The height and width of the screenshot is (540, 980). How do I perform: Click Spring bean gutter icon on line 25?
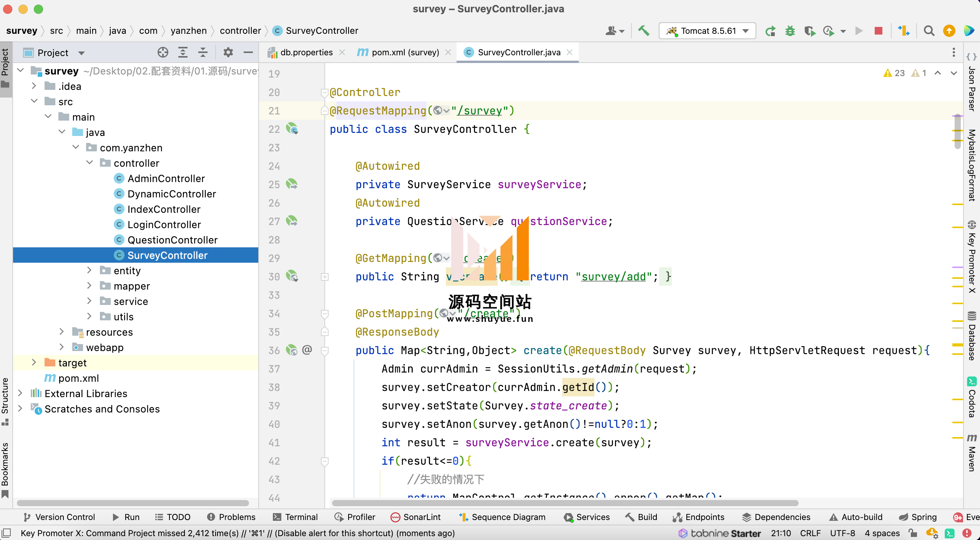(x=292, y=184)
